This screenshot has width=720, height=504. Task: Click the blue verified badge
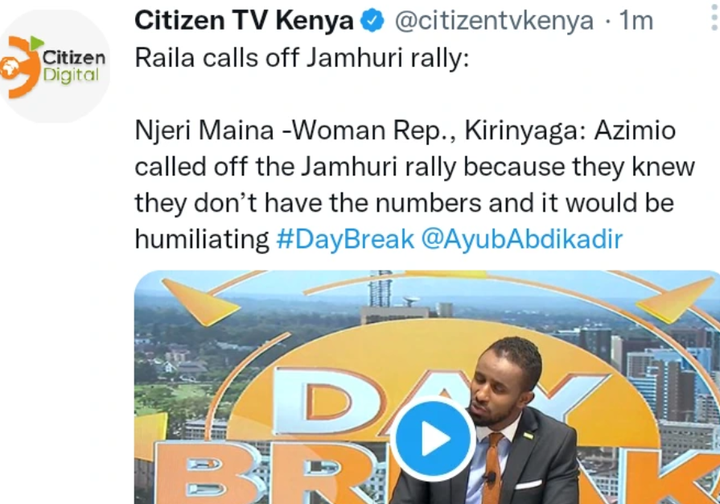point(372,21)
